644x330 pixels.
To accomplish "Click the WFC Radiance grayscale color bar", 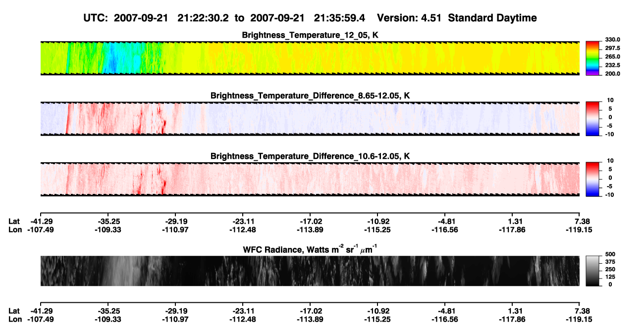I will pyautogui.click(x=593, y=271).
